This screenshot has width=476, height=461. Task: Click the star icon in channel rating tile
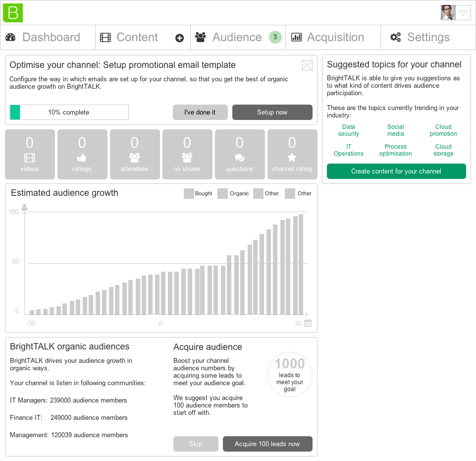tap(292, 158)
